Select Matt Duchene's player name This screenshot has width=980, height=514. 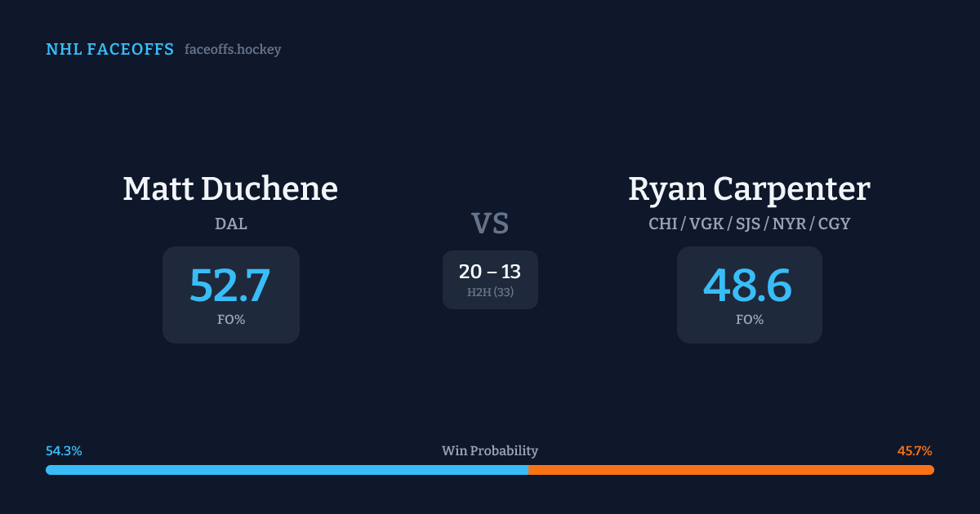230,188
